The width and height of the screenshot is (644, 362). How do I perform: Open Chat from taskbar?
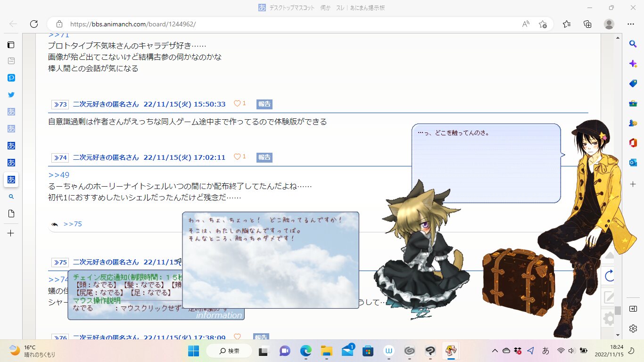pyautogui.click(x=285, y=351)
